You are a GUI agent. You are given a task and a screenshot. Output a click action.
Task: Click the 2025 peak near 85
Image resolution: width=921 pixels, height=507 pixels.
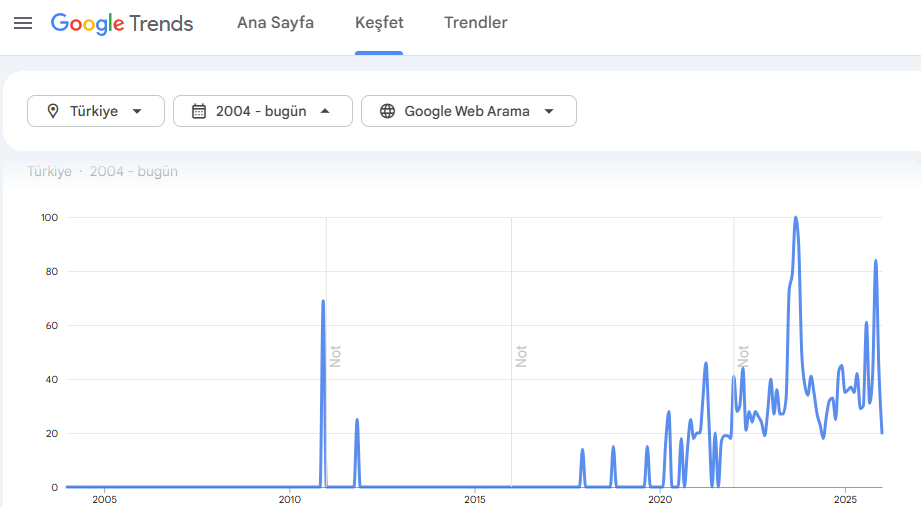pos(876,261)
